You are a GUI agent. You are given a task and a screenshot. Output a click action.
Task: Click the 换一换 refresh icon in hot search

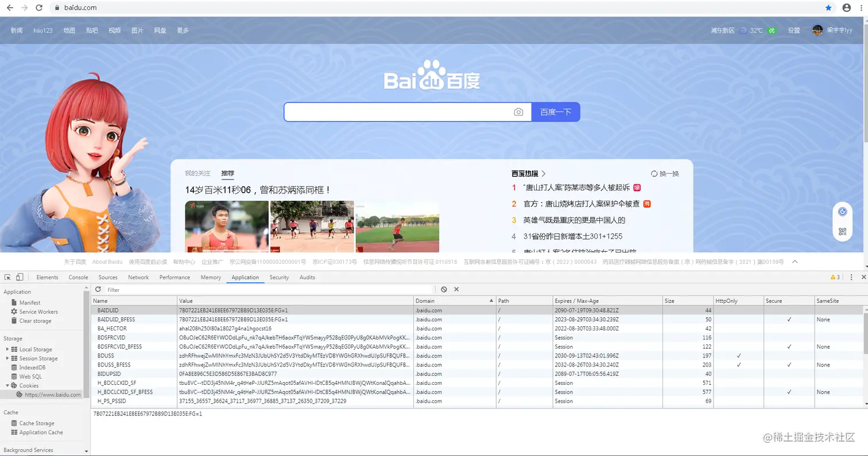click(x=654, y=173)
